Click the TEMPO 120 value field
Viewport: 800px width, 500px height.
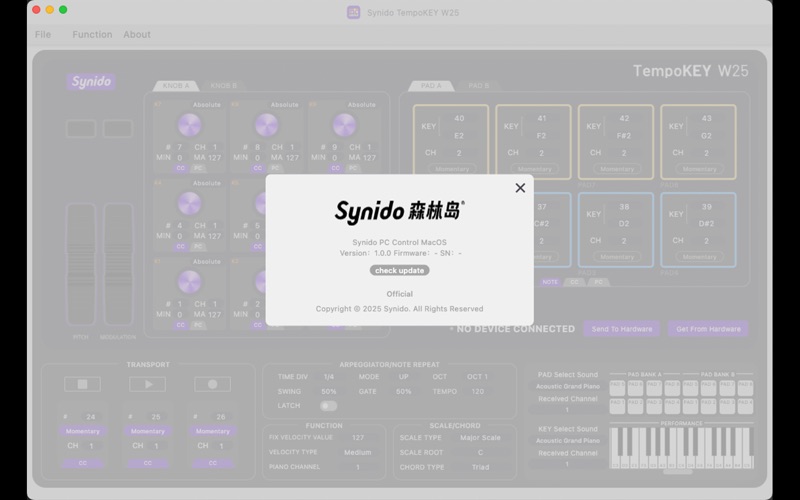478,391
